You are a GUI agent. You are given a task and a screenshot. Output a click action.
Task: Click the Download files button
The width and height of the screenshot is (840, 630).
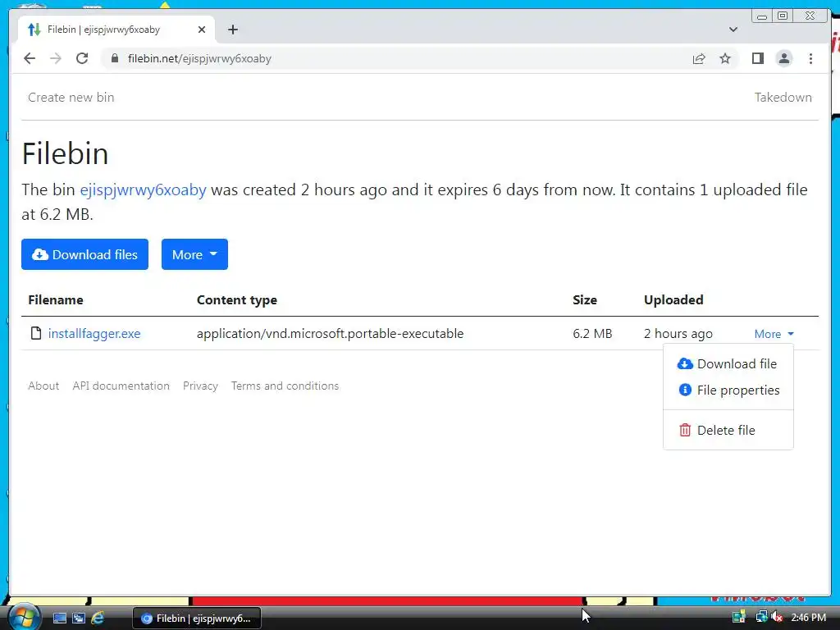click(x=84, y=254)
